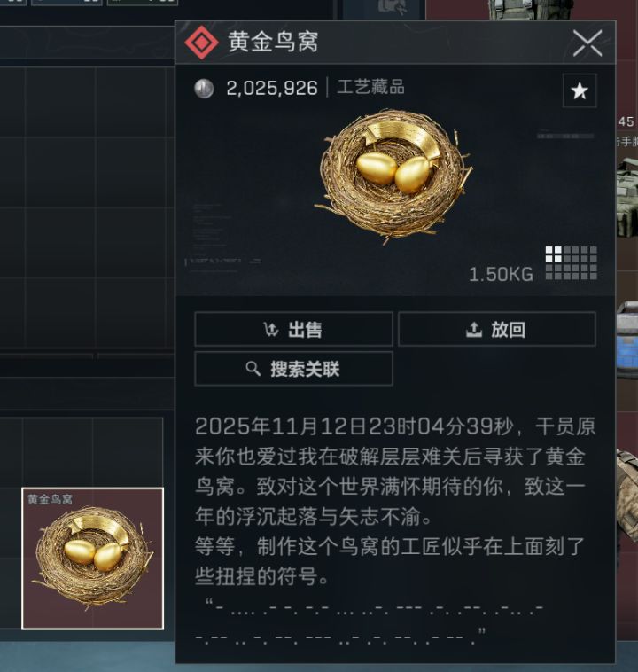638x672 pixels.
Task: Click the magnifier icon in 搜索关联
Action: (253, 369)
